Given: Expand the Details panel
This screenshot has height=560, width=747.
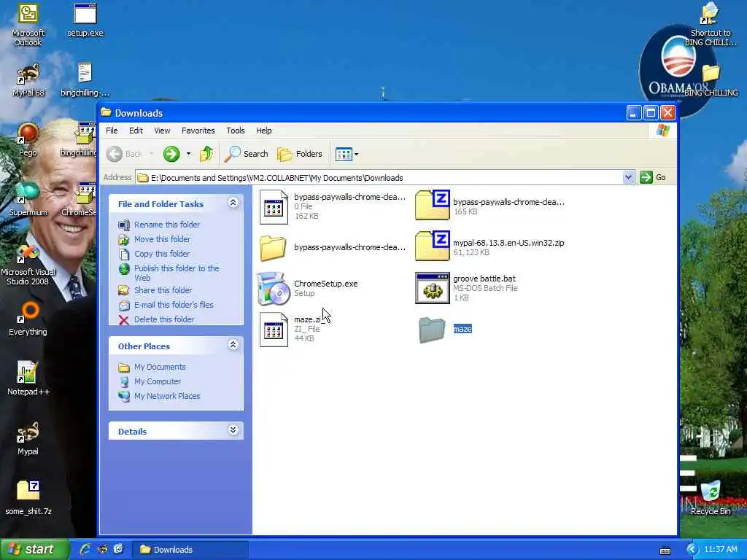Looking at the screenshot, I should [233, 430].
